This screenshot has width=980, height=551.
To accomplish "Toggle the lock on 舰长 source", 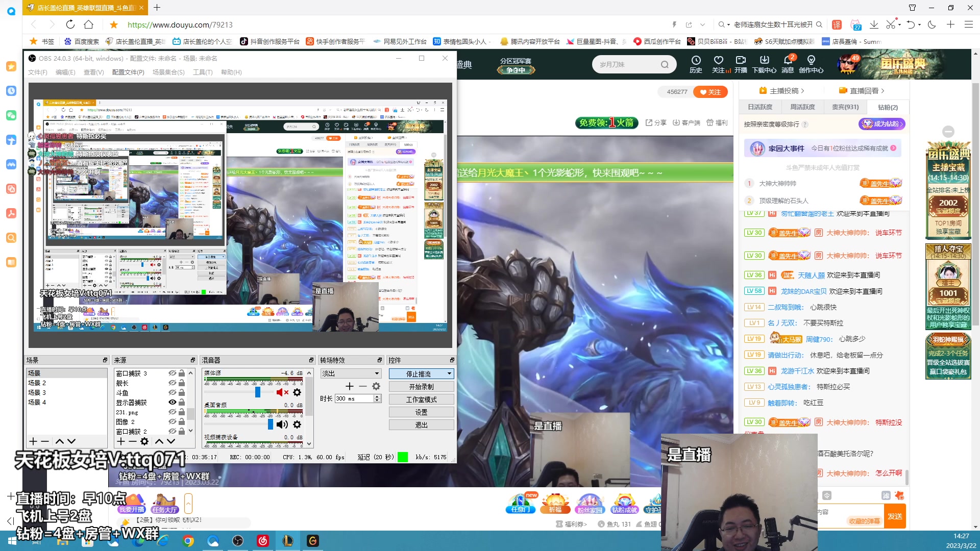I will pos(182,383).
